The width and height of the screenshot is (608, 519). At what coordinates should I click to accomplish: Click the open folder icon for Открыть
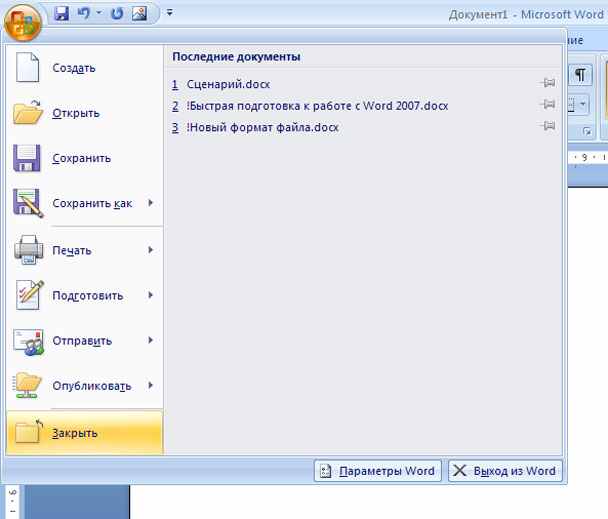(27, 112)
